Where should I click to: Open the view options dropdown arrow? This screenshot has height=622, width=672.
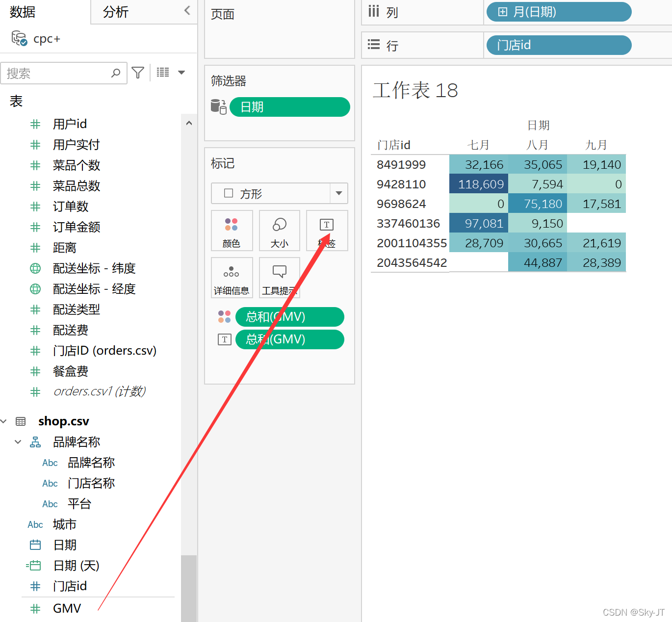pyautogui.click(x=181, y=73)
